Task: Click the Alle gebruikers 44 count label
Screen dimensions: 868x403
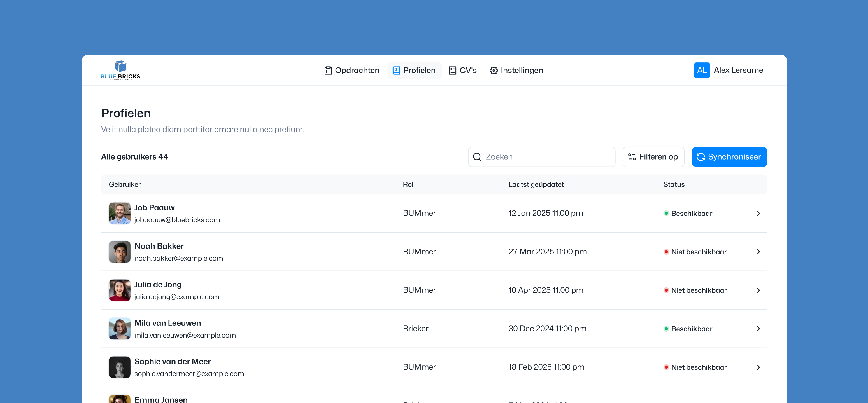Action: click(x=134, y=156)
